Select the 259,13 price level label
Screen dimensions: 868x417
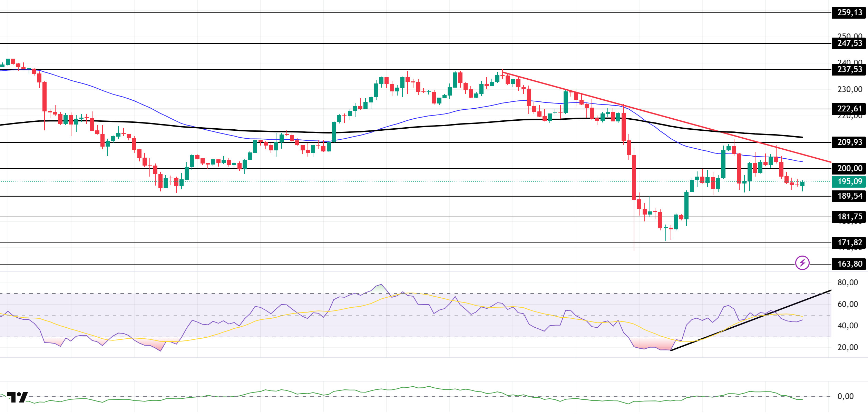coord(849,13)
